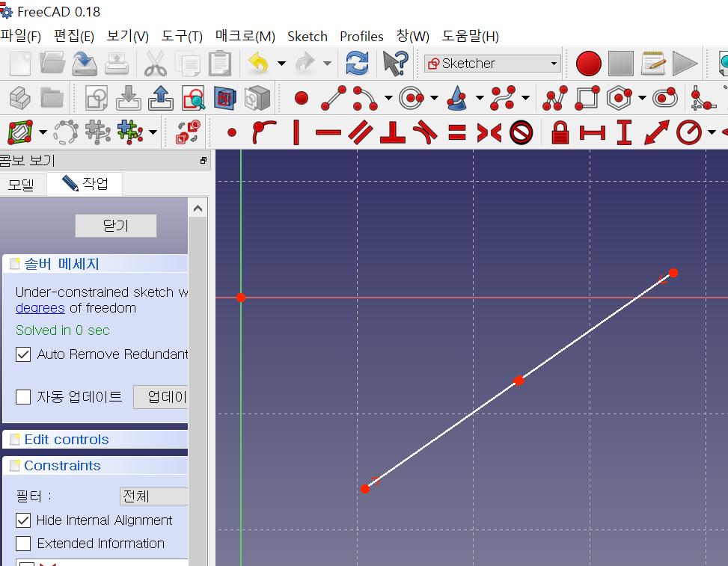The image size is (728, 566).
Task: Toggle Hide Internal Alignment checkbox
Action: pyautogui.click(x=22, y=520)
